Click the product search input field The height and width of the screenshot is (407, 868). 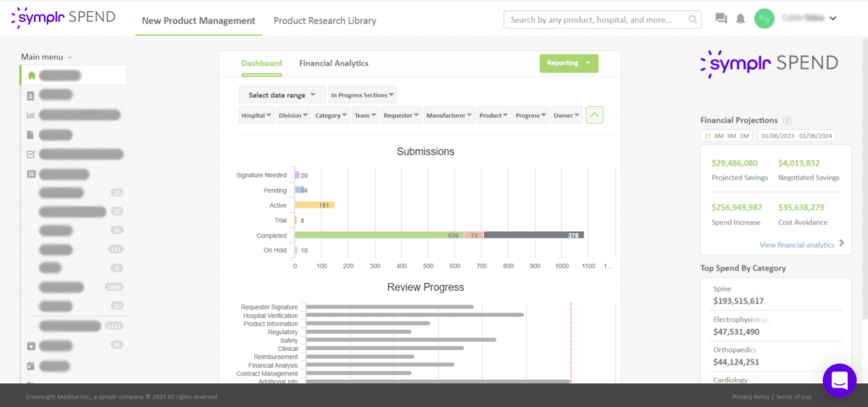(603, 20)
